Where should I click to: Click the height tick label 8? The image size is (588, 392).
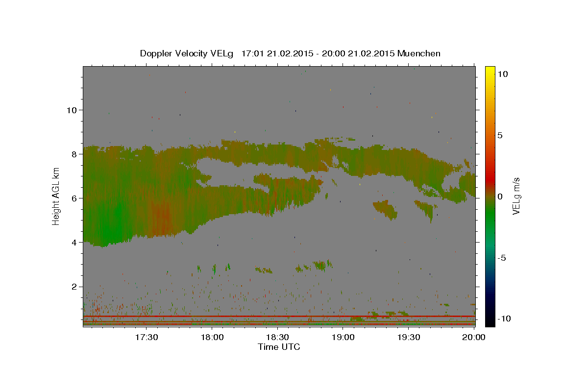(x=74, y=154)
